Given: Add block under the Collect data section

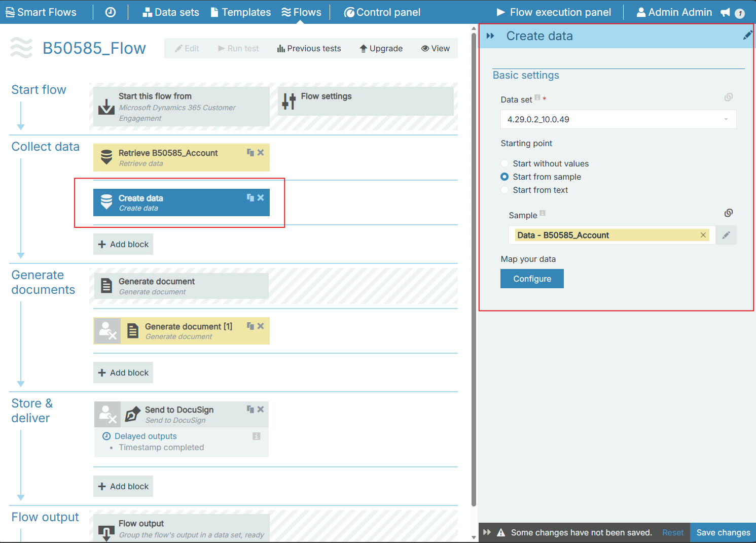Looking at the screenshot, I should tap(123, 244).
